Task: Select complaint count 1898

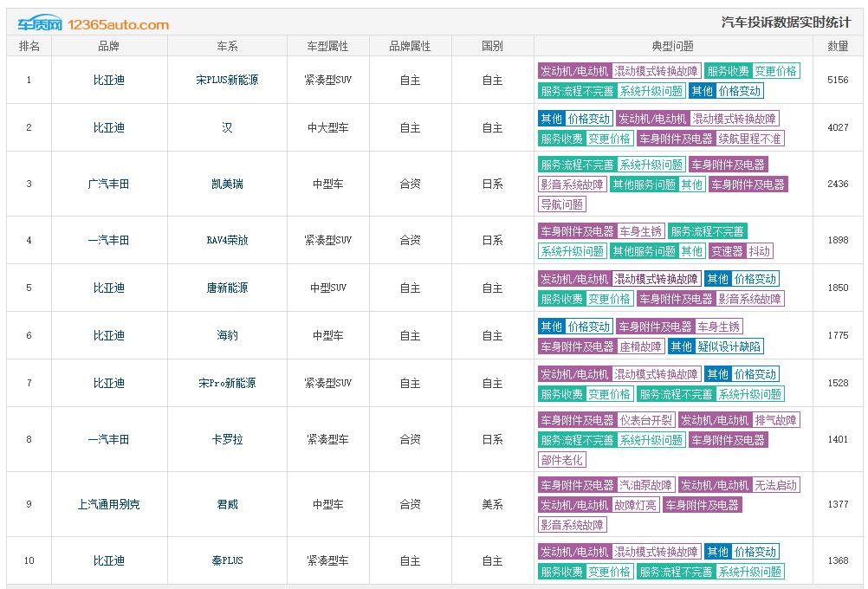Action: tap(838, 240)
